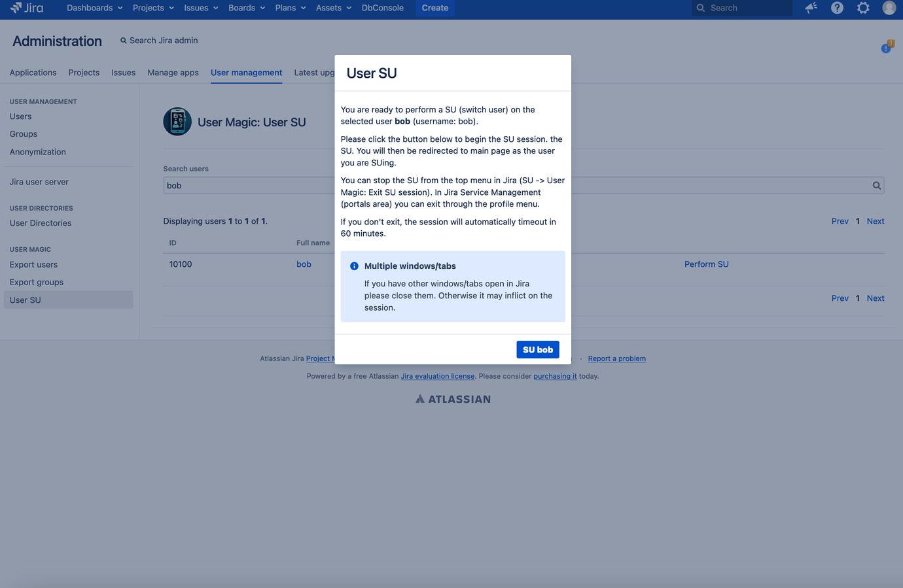
Task: Click the bottom Next pagination link
Action: 876,298
